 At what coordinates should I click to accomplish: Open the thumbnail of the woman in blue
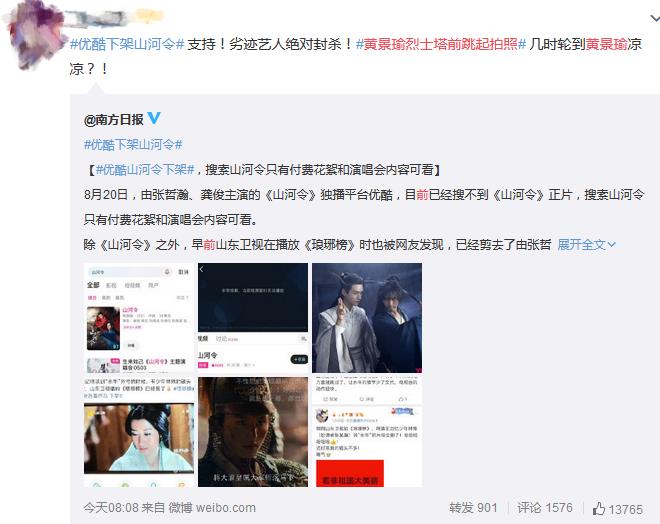point(139,432)
